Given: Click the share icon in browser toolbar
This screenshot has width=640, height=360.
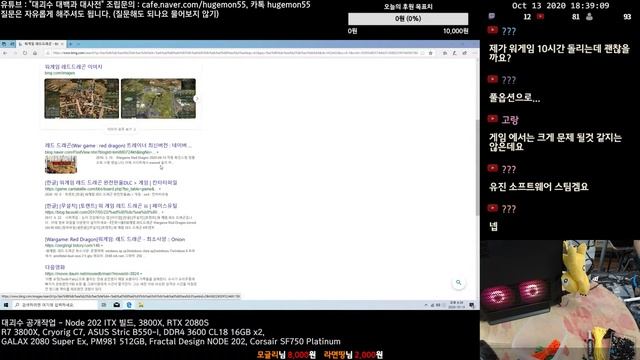Looking at the screenshot, I should coord(464,53).
